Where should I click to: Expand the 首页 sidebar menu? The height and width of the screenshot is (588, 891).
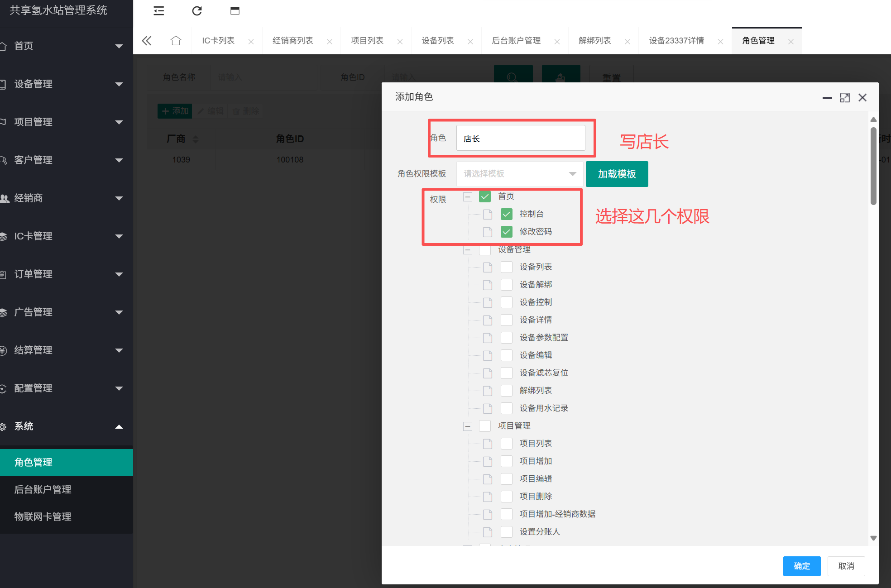click(x=67, y=46)
